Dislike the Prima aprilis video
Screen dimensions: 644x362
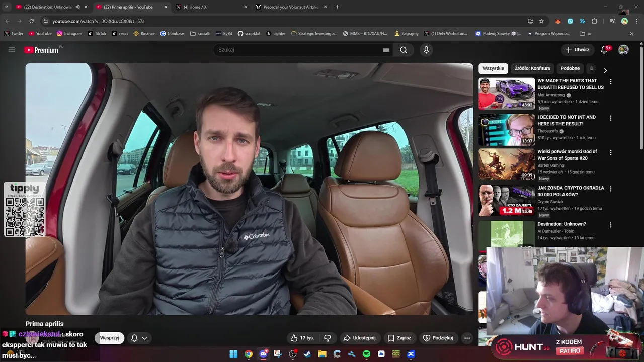(327, 338)
